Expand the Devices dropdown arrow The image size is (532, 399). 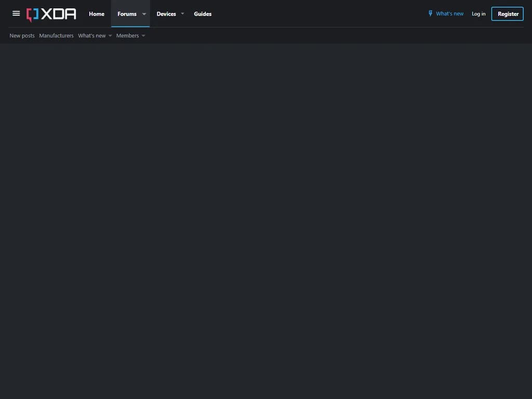pos(182,14)
